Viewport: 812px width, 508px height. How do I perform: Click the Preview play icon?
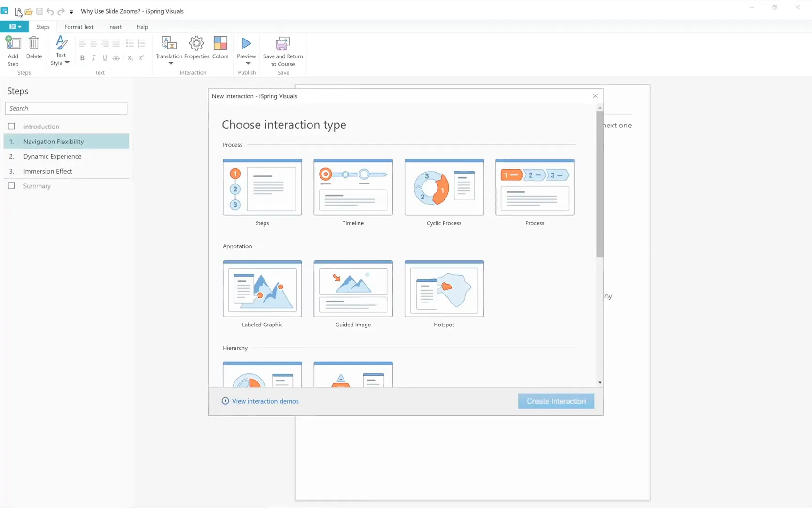246,43
